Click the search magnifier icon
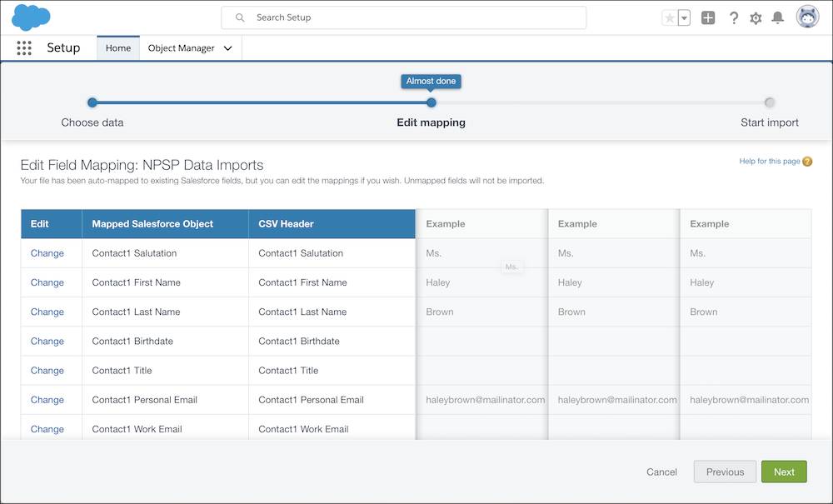The height and width of the screenshot is (504, 833). (240, 17)
